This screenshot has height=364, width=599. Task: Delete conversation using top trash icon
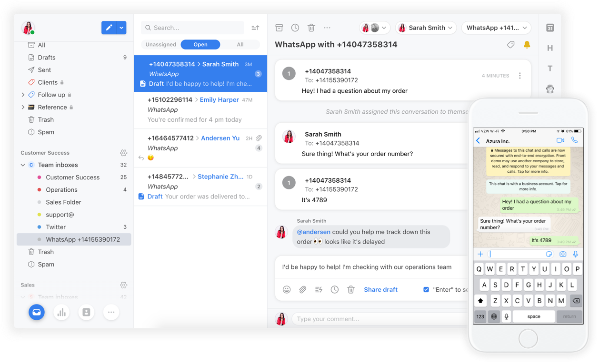pos(311,28)
